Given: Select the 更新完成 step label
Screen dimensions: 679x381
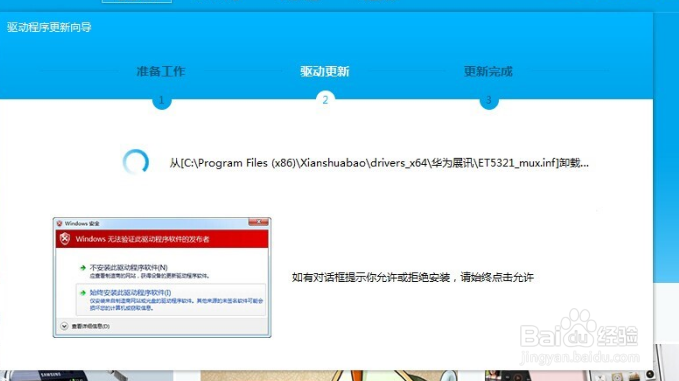Looking at the screenshot, I should pos(488,71).
